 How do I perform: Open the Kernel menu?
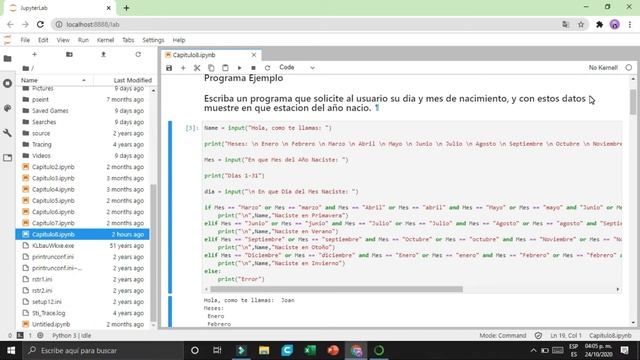[105, 40]
